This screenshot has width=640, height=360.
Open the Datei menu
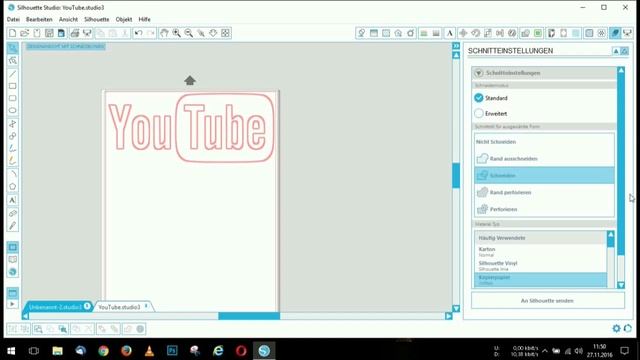(x=13, y=19)
